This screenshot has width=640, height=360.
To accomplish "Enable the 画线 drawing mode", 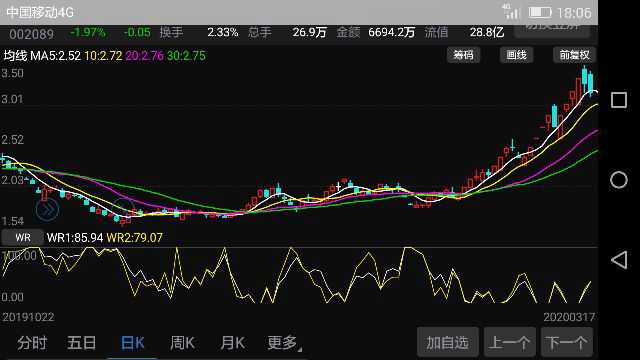I will point(516,55).
